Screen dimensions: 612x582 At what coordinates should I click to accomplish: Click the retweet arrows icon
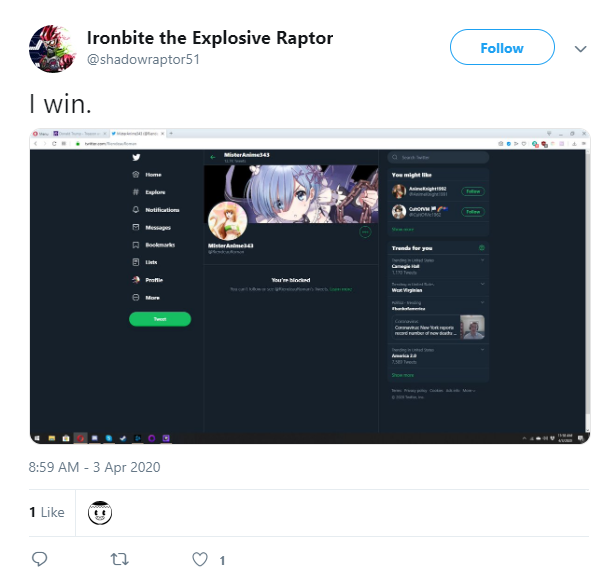click(119, 559)
